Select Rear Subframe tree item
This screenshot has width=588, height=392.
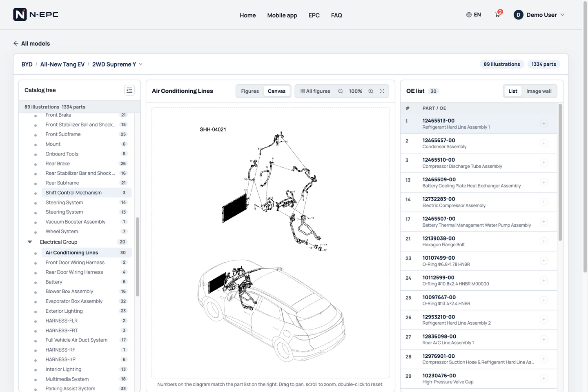point(87,183)
